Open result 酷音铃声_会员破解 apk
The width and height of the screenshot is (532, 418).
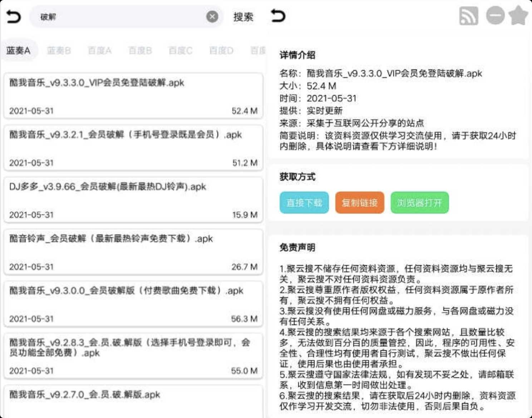[133, 252]
